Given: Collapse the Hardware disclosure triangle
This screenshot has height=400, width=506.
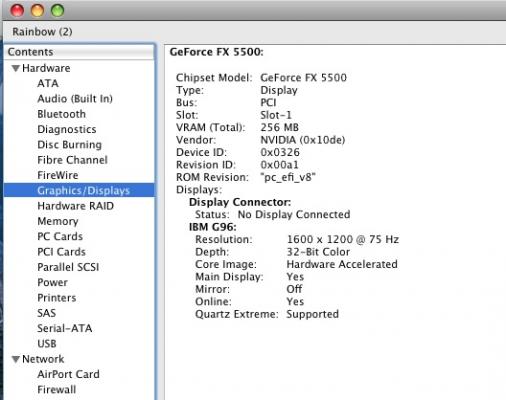Looking at the screenshot, I should (15, 68).
